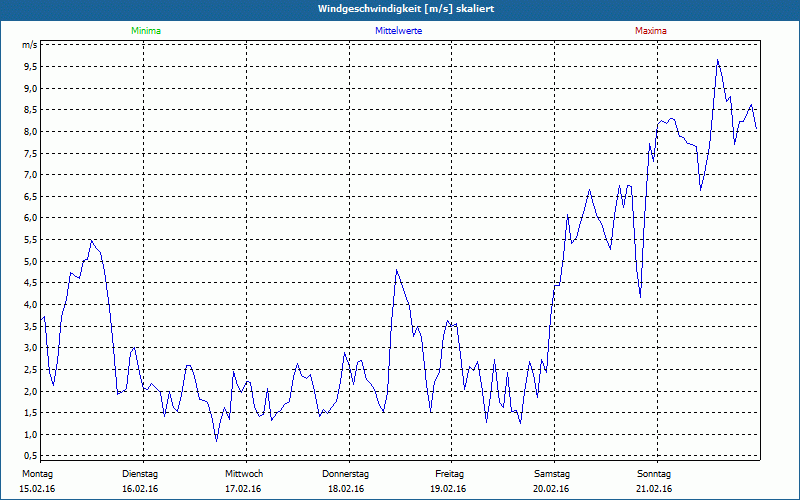Click the 7,5 y-axis value

point(31,154)
